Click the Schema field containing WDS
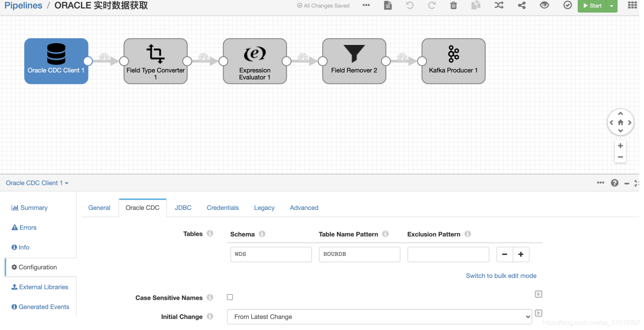644x330 pixels. click(271, 254)
